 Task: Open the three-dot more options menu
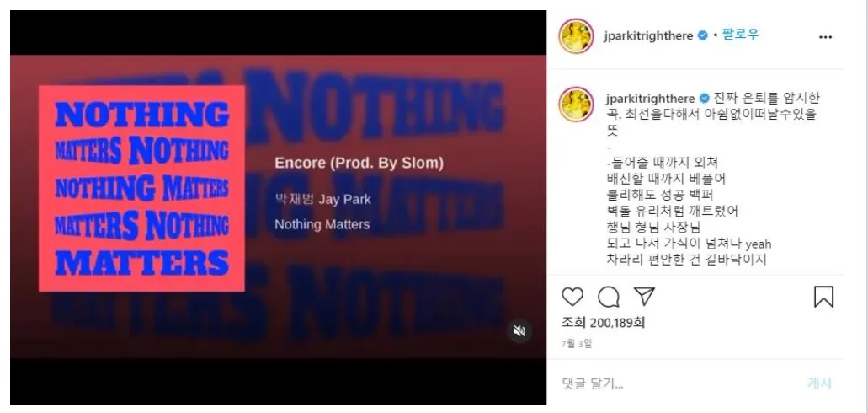point(825,37)
